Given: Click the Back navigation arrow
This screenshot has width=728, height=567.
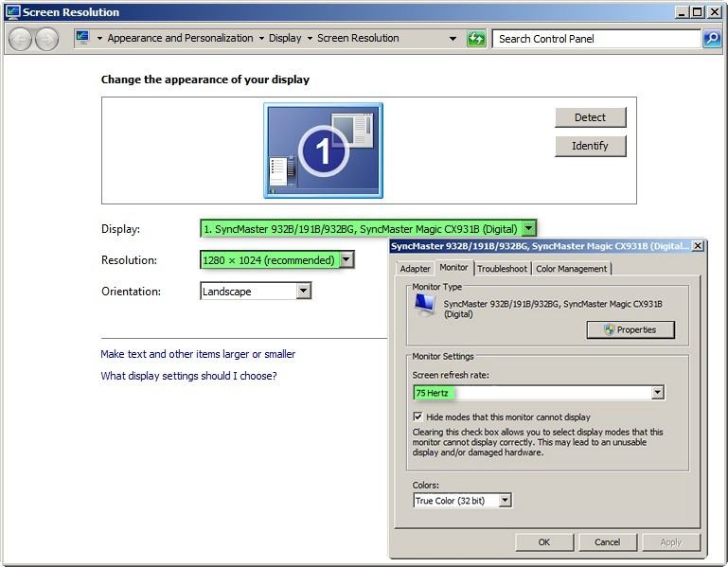Looking at the screenshot, I should click(21, 39).
